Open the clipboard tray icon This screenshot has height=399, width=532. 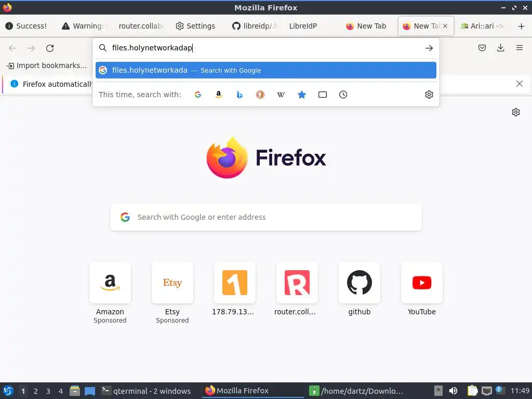472,391
